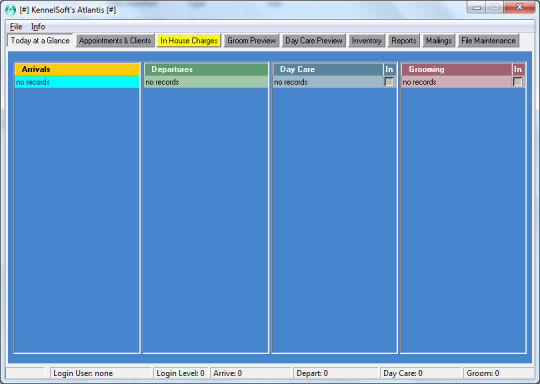
Task: Select 'no records' row under Grooming
Action: 457,82
